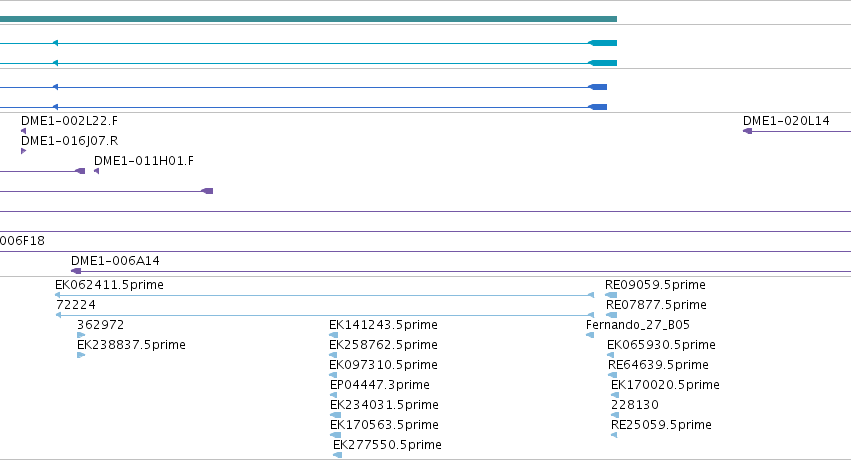
Task: Click the EK141243.5prime EST label
Action: tap(383, 325)
